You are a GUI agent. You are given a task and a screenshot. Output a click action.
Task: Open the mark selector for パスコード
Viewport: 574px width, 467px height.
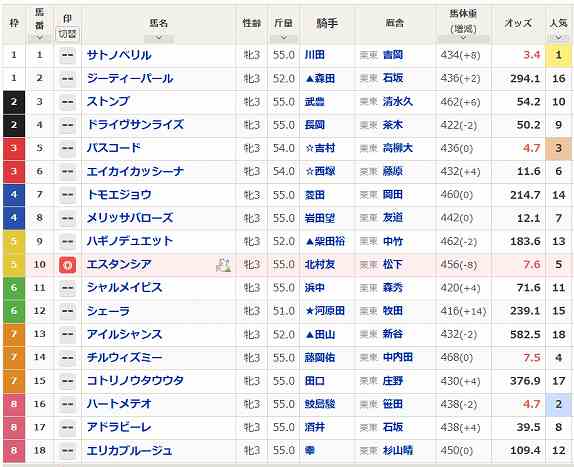[x=67, y=148]
